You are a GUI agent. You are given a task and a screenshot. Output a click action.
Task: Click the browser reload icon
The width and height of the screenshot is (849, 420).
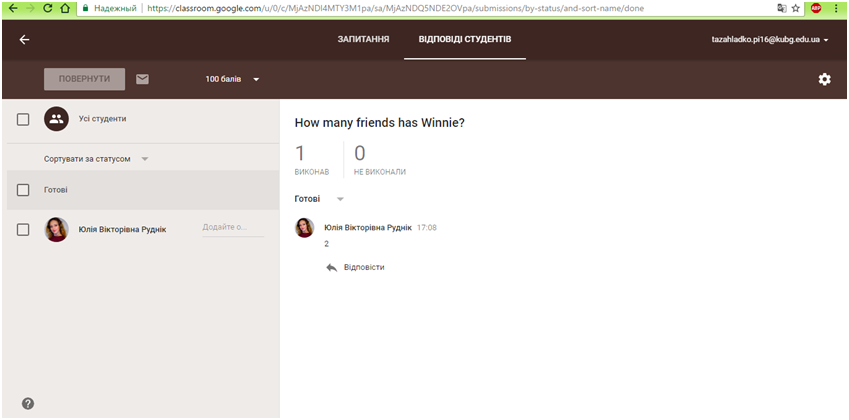[x=47, y=8]
